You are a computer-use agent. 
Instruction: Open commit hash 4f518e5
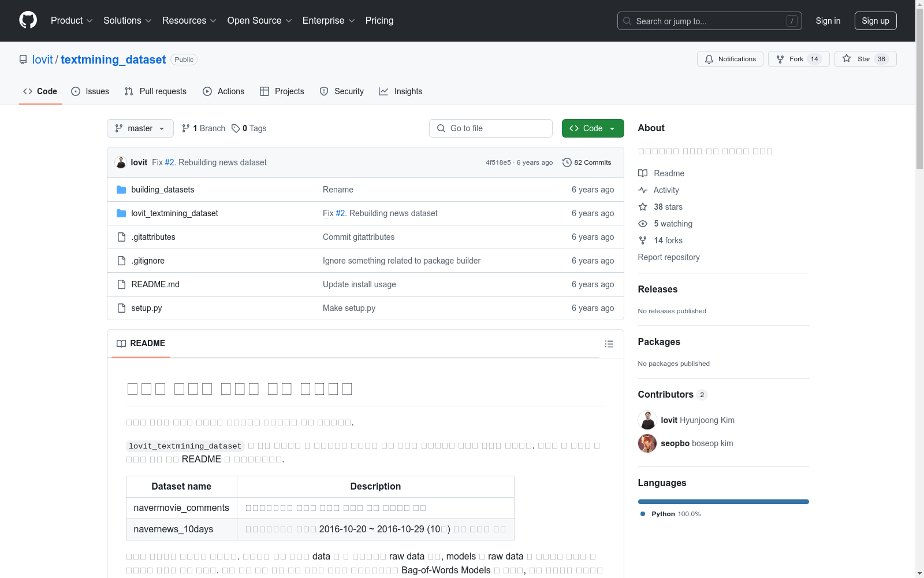(x=498, y=162)
